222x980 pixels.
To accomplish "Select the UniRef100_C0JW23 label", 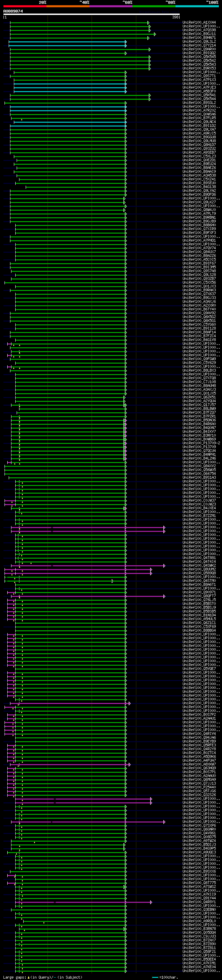I will (x=199, y=504).
